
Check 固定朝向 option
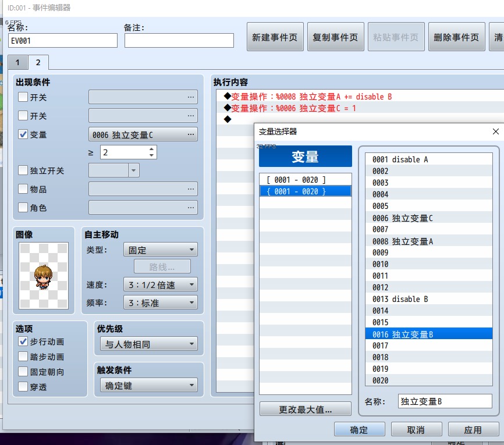pyautogui.click(x=23, y=372)
